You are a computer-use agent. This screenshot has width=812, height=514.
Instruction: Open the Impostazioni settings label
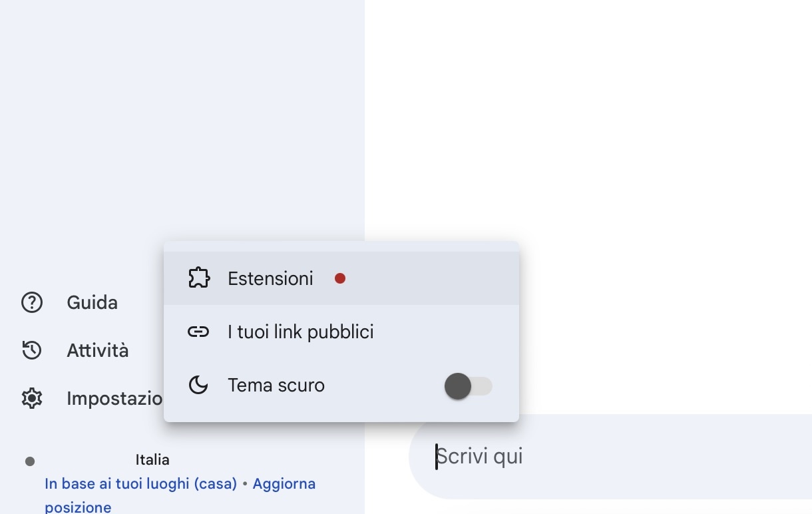pos(114,398)
